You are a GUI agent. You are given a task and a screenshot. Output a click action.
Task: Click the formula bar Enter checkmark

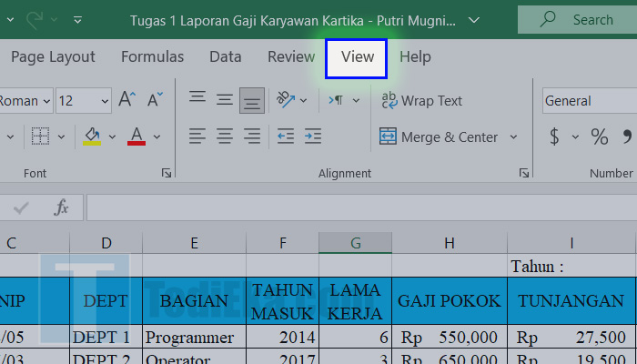[21, 208]
